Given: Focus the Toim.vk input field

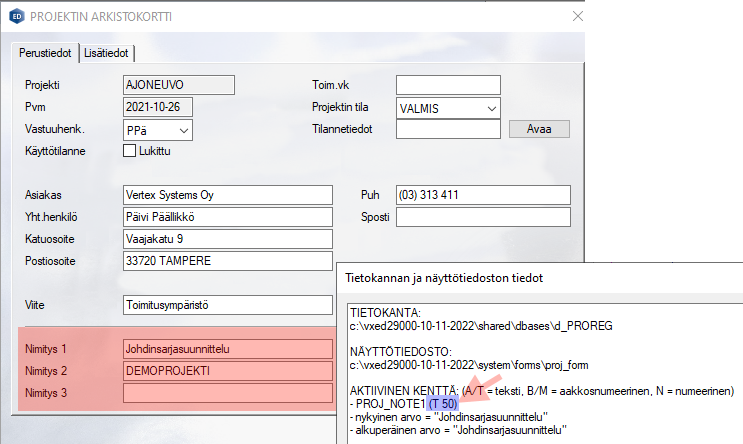Looking at the screenshot, I should pyautogui.click(x=447, y=85).
